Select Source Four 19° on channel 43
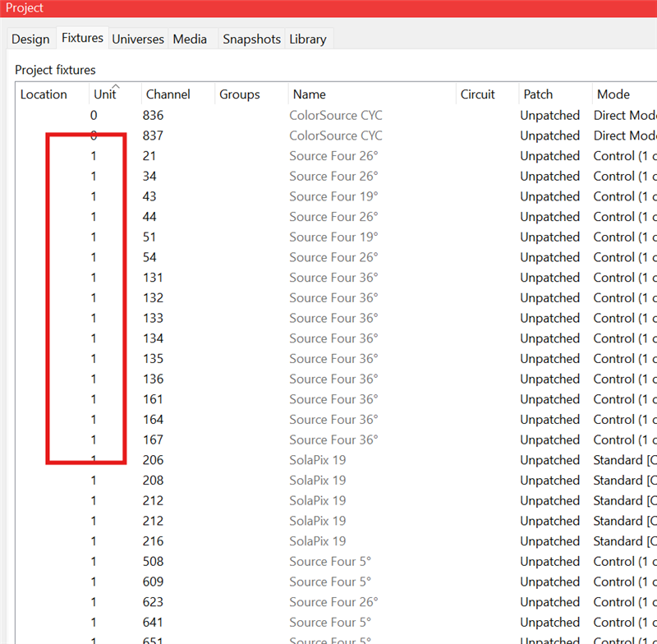This screenshot has height=644, width=657. pos(333,196)
